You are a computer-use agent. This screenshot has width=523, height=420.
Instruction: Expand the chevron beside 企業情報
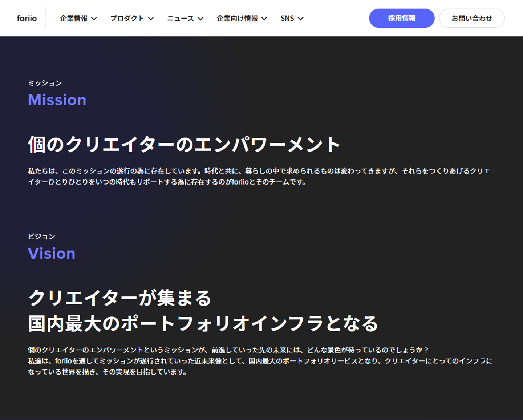[94, 19]
